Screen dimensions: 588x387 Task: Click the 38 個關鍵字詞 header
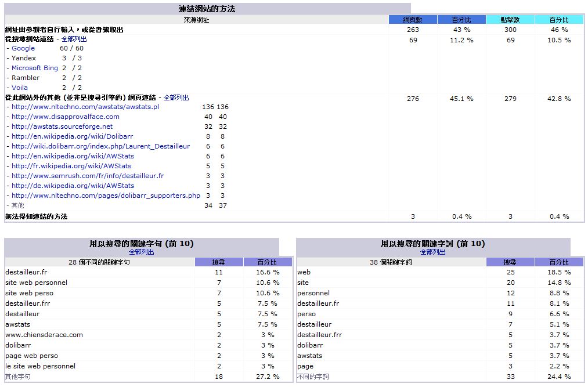point(391,262)
